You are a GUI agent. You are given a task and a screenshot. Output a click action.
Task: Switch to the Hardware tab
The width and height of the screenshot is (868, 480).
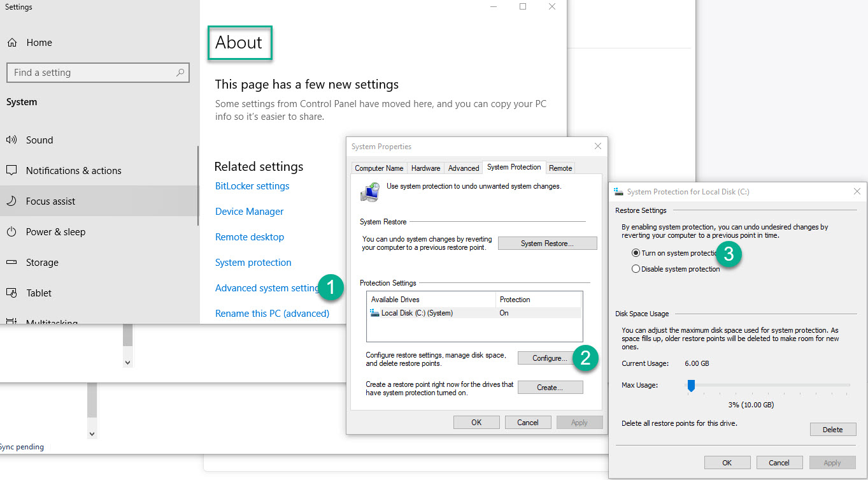tap(425, 168)
